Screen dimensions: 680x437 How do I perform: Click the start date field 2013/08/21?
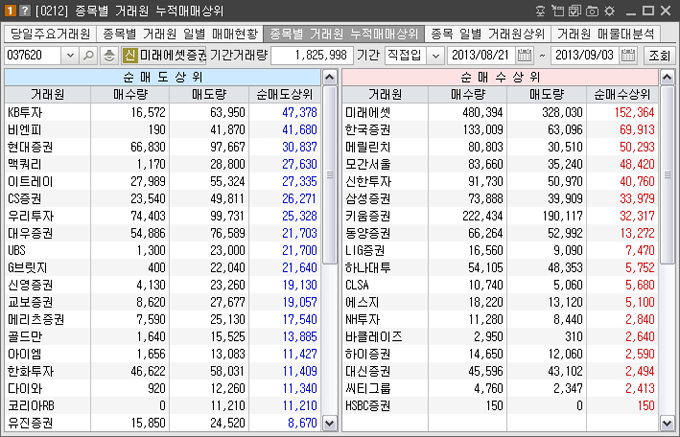481,55
